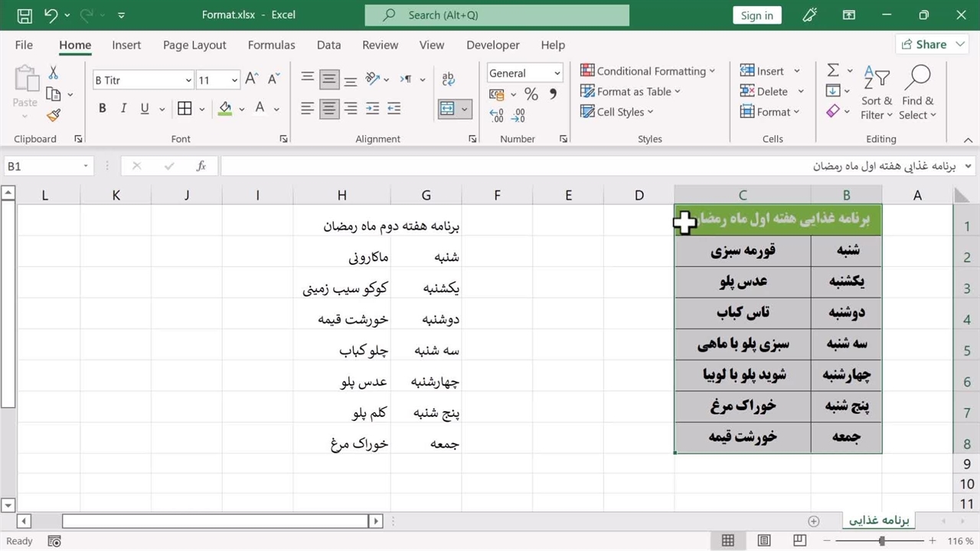Image resolution: width=980 pixels, height=551 pixels.
Task: Toggle Italic formatting
Action: click(123, 109)
